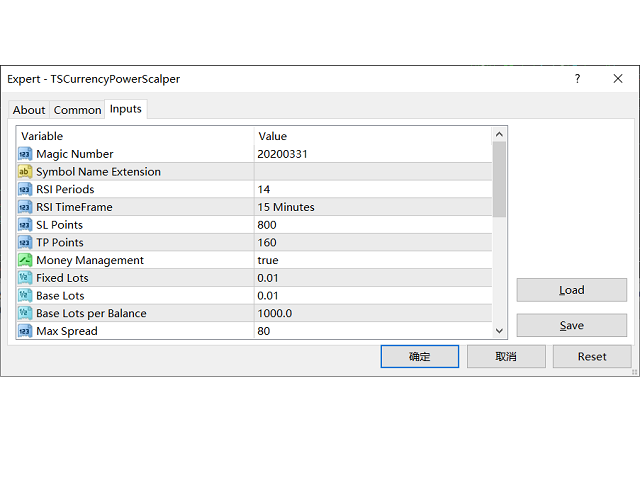The width and height of the screenshot is (640, 480).
Task: Select the SL Points label
Action: coord(60,225)
